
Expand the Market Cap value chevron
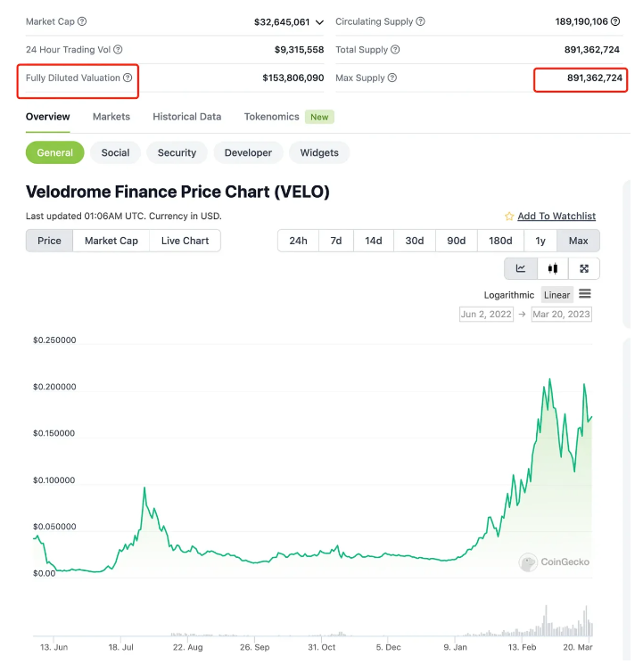(319, 22)
